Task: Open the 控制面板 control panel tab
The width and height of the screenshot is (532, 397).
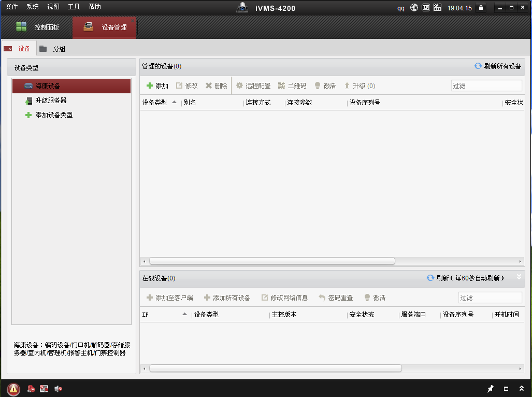Action: [x=38, y=27]
